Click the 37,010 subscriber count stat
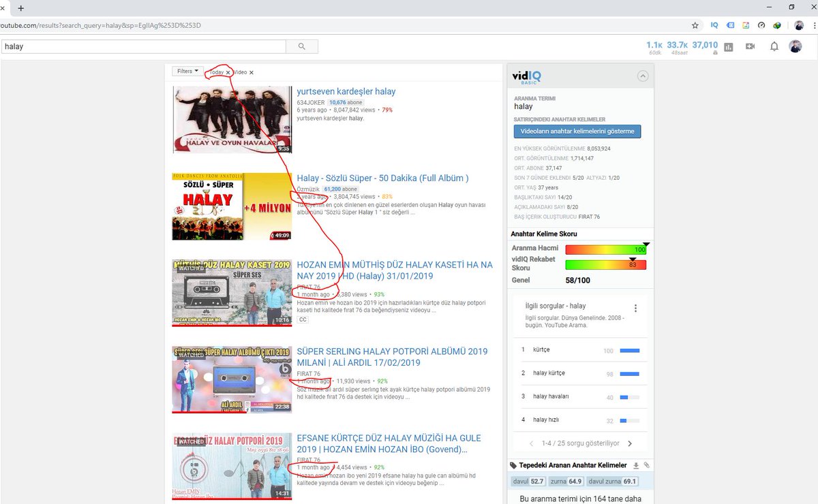 705,47
